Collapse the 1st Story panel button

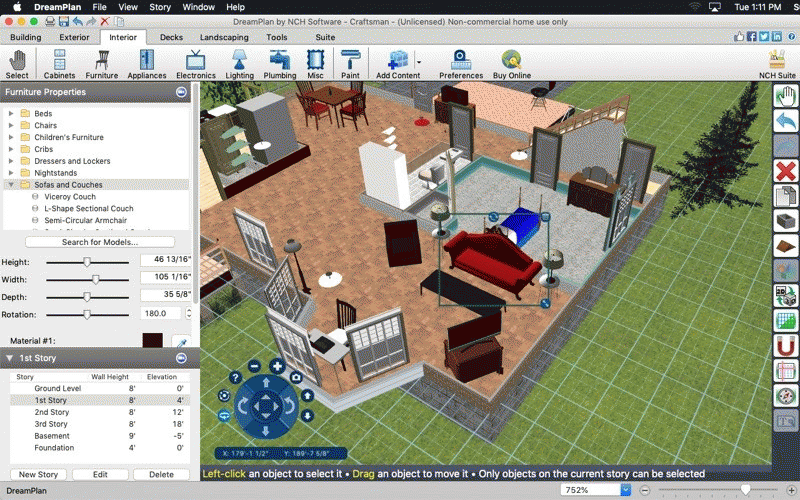tap(181, 358)
